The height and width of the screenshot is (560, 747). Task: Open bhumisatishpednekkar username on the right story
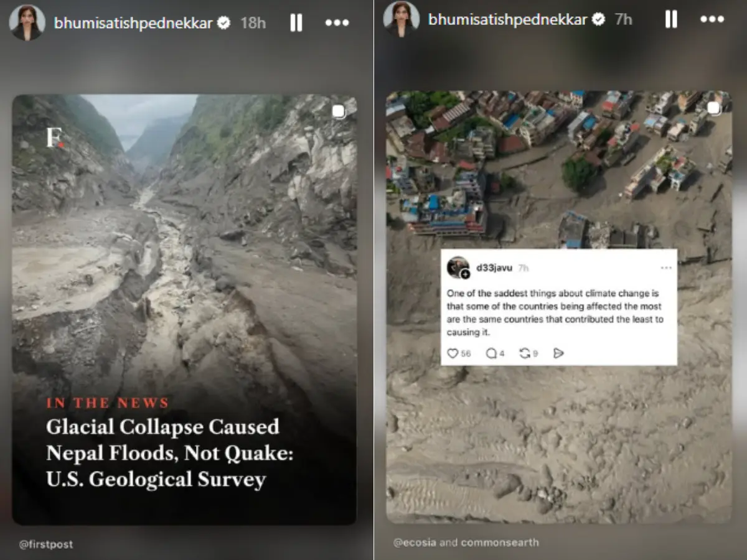pyautogui.click(x=507, y=19)
